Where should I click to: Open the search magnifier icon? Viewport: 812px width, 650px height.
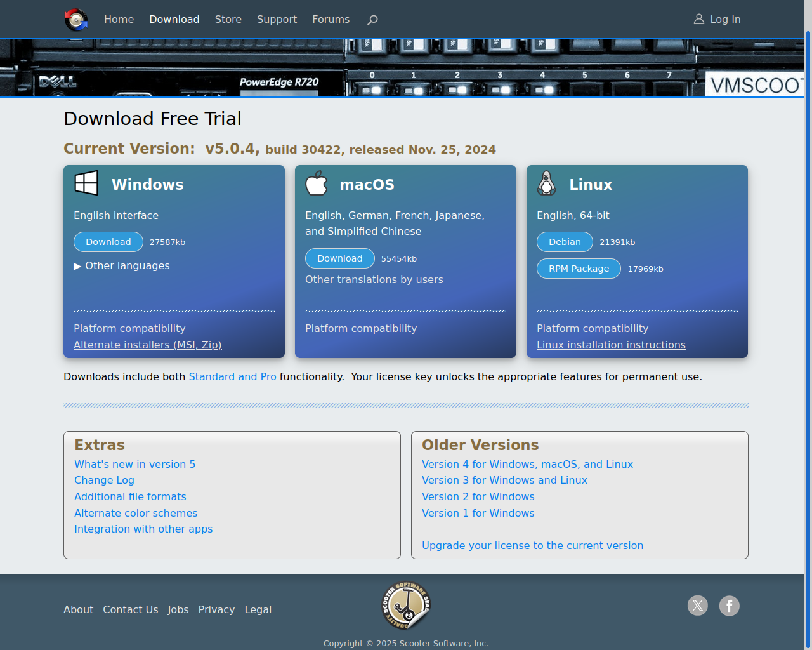click(372, 20)
